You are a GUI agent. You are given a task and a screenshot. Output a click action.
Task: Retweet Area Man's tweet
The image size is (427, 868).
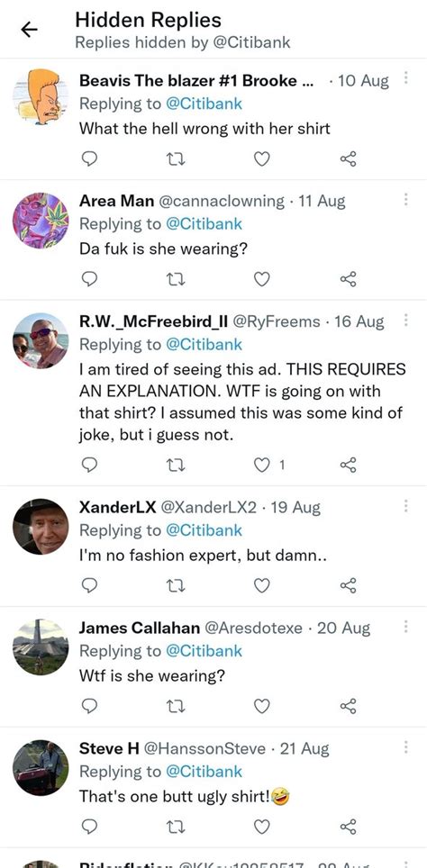176,280
